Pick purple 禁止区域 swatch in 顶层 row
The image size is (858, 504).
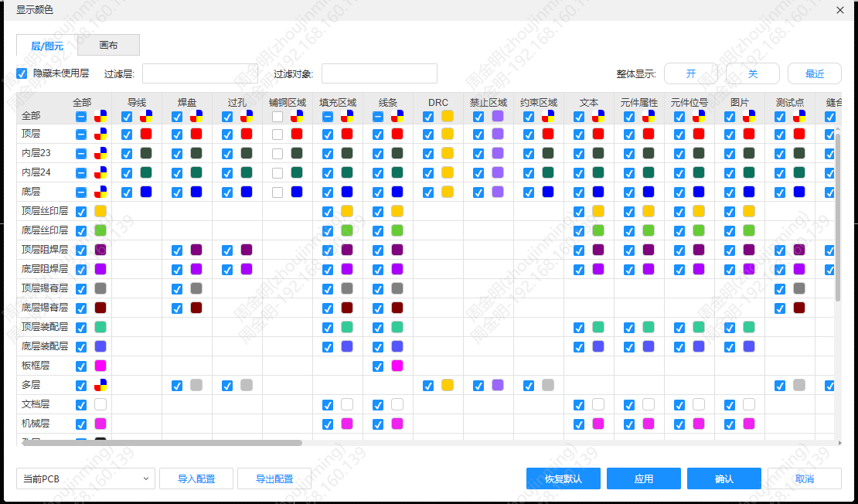click(498, 134)
